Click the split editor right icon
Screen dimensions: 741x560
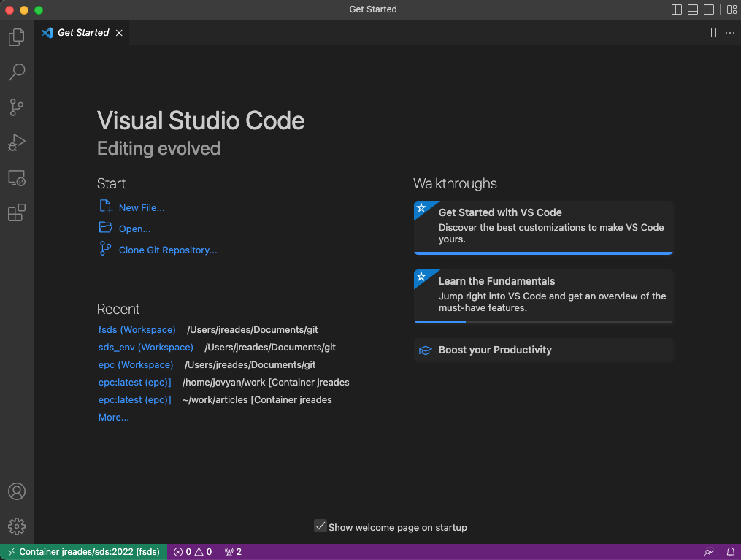tap(711, 33)
